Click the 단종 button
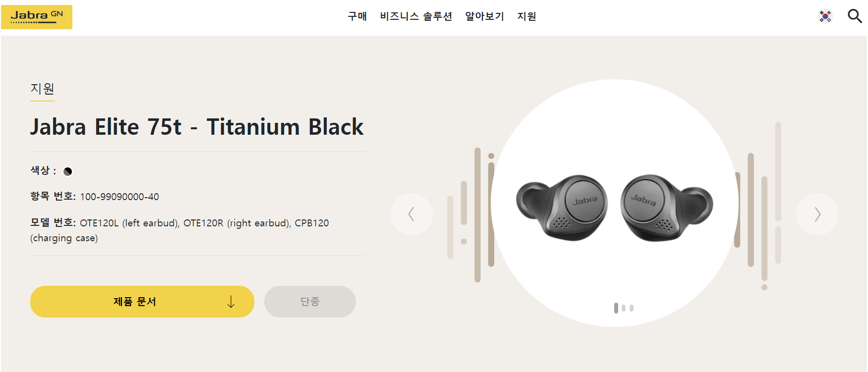The height and width of the screenshot is (372, 868). tap(310, 301)
